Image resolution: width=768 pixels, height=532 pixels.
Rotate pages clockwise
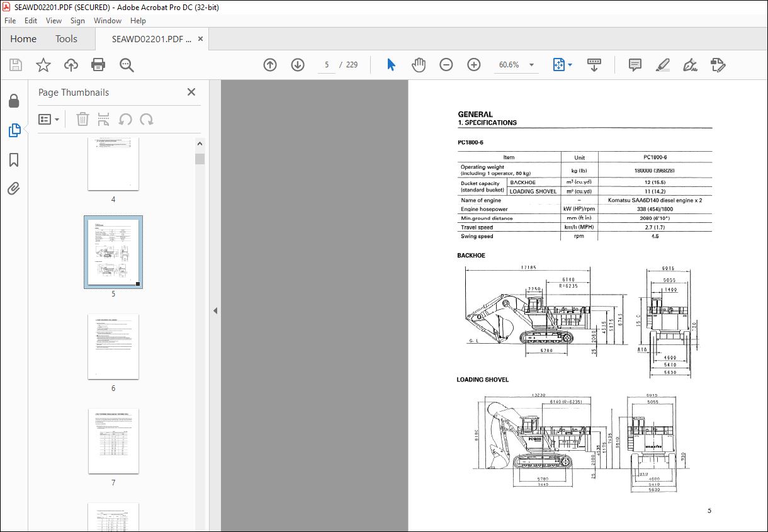point(147,119)
